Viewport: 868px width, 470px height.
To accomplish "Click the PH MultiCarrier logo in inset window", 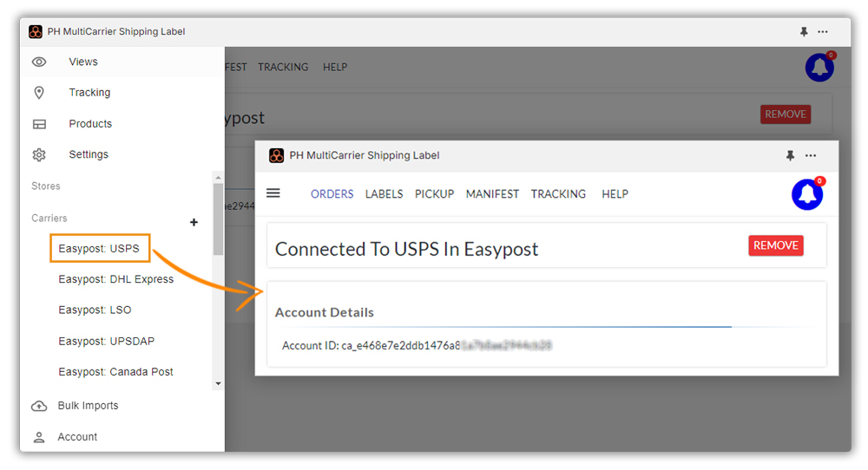I will pyautogui.click(x=276, y=155).
